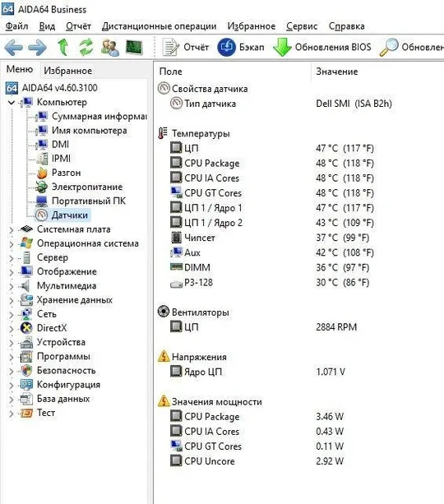Click the Вентиляторы fan icon

[x=164, y=312]
